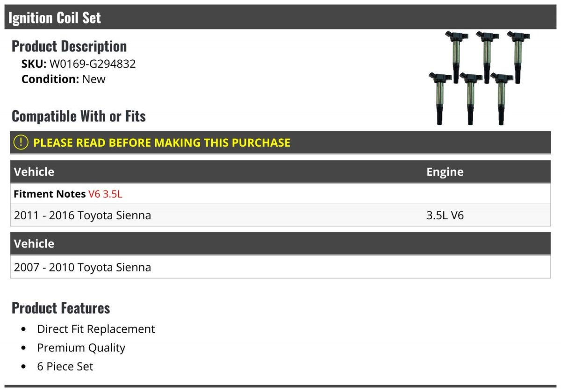Viewport: 561px width, 392px height.
Task: Select the 2011 - 2016 Toyota Sienna row
Action: (x=280, y=215)
